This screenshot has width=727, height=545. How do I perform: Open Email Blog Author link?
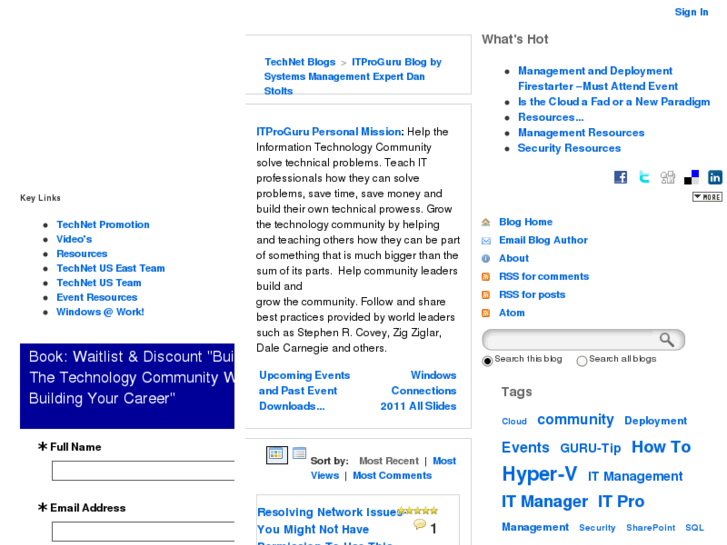click(x=543, y=240)
